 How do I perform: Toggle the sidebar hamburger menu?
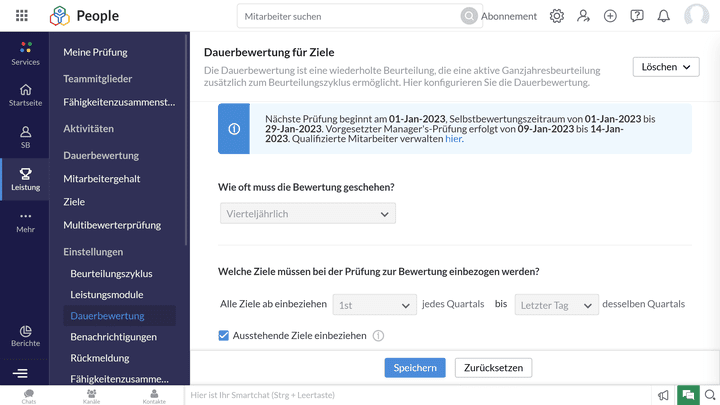click(20, 373)
